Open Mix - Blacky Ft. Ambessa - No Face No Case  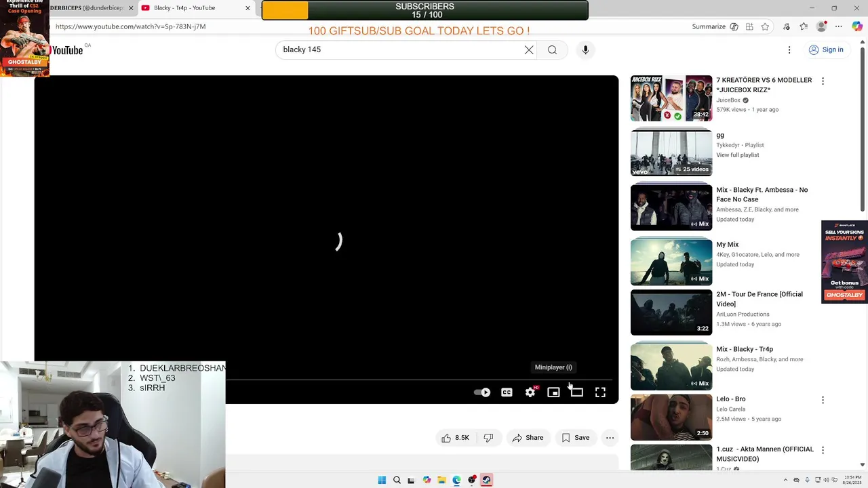pos(762,195)
